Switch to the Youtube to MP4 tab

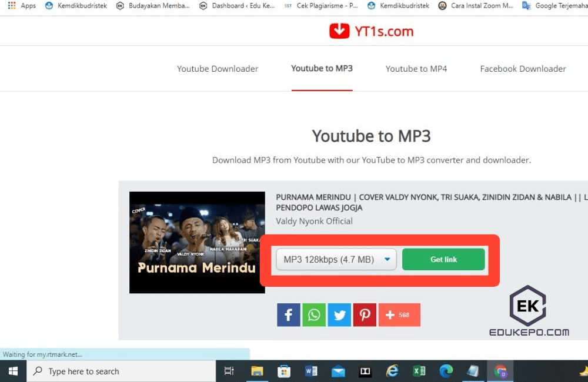[416, 69]
